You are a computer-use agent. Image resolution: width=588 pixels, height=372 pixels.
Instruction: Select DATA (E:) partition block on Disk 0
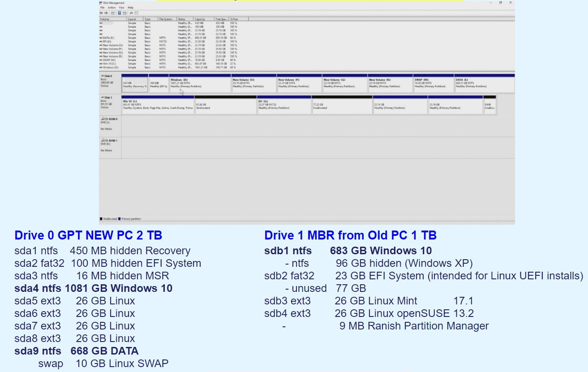click(485, 83)
